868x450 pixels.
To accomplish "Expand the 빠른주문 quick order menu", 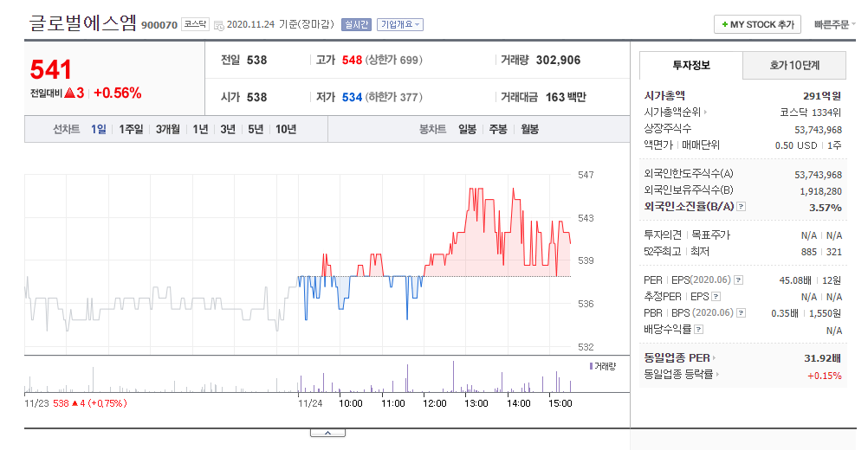I will 834,24.
